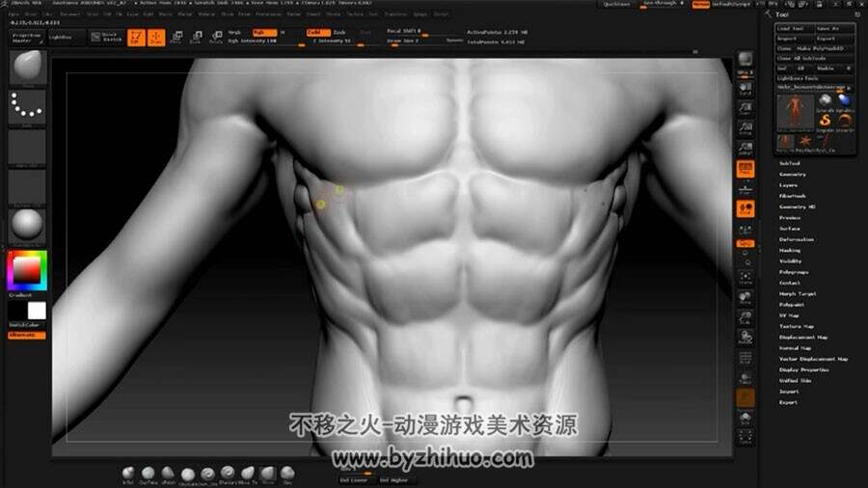This screenshot has height=488, width=868.
Task: Select the white SwitchColor swatch
Action: point(37,311)
